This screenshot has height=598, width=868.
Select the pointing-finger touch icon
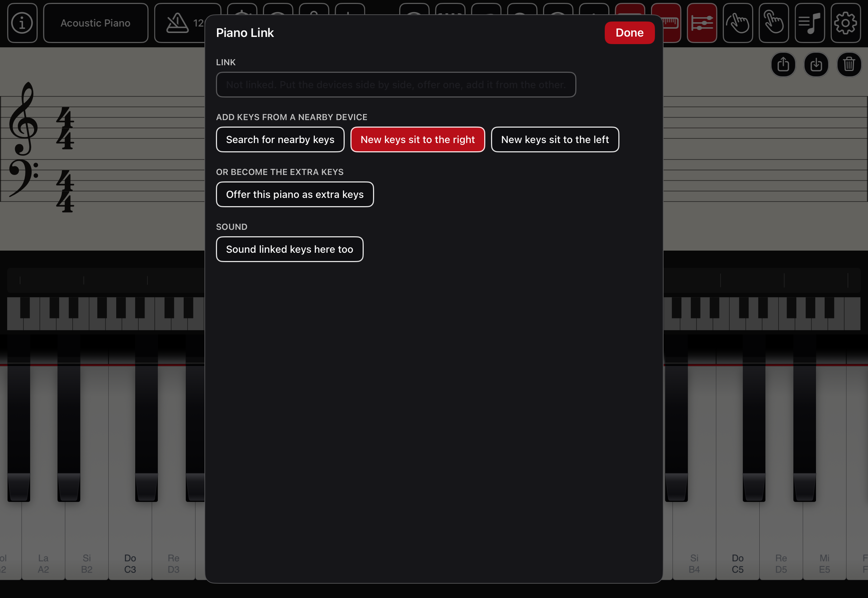[x=774, y=23]
